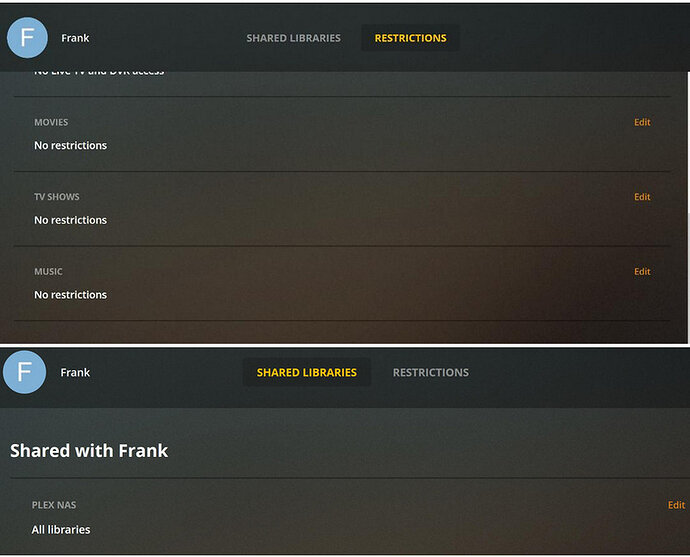Image resolution: width=690 pixels, height=557 pixels.
Task: Click Frank's avatar above Shared with Frank heading
Action: click(x=25, y=372)
